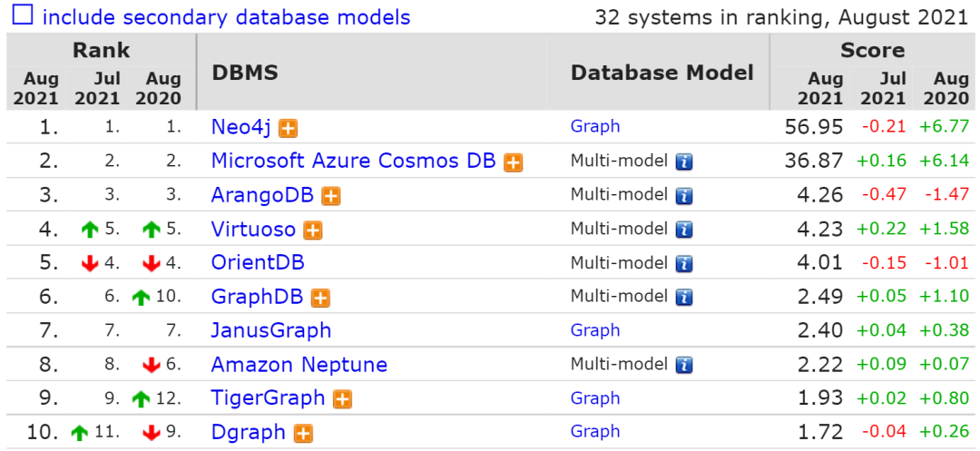This screenshot has height=451, width=980.
Task: Click the Graph model link in Neo4j row
Action: pos(595,126)
